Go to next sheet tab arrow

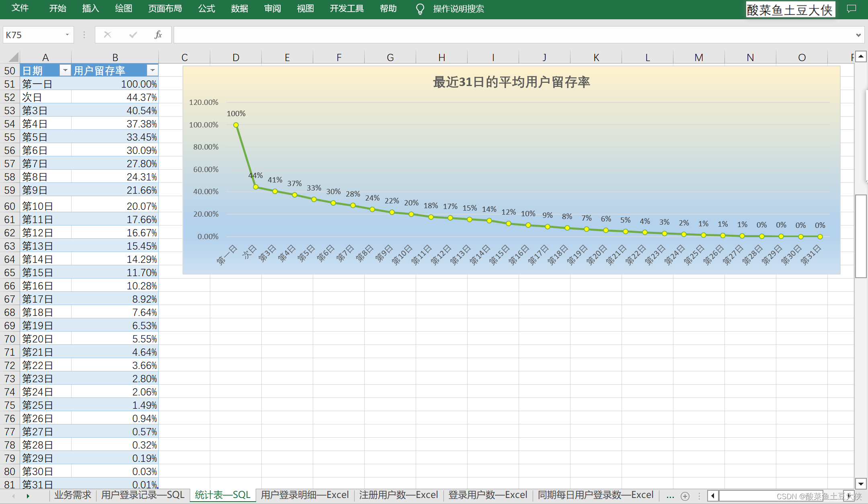(x=28, y=496)
